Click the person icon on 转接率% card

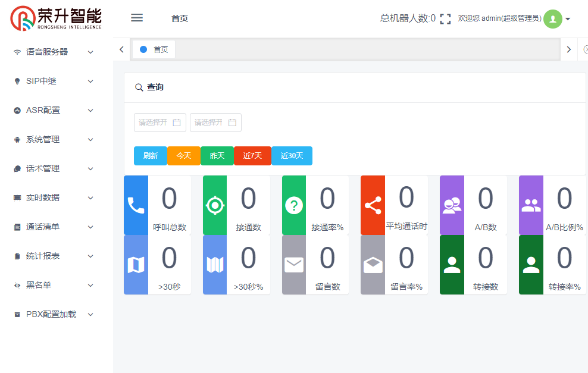(x=531, y=265)
